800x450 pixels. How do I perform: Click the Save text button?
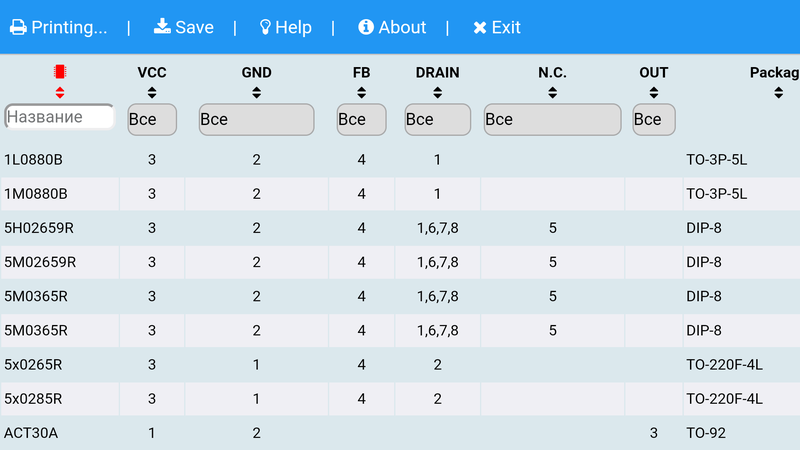click(x=194, y=27)
